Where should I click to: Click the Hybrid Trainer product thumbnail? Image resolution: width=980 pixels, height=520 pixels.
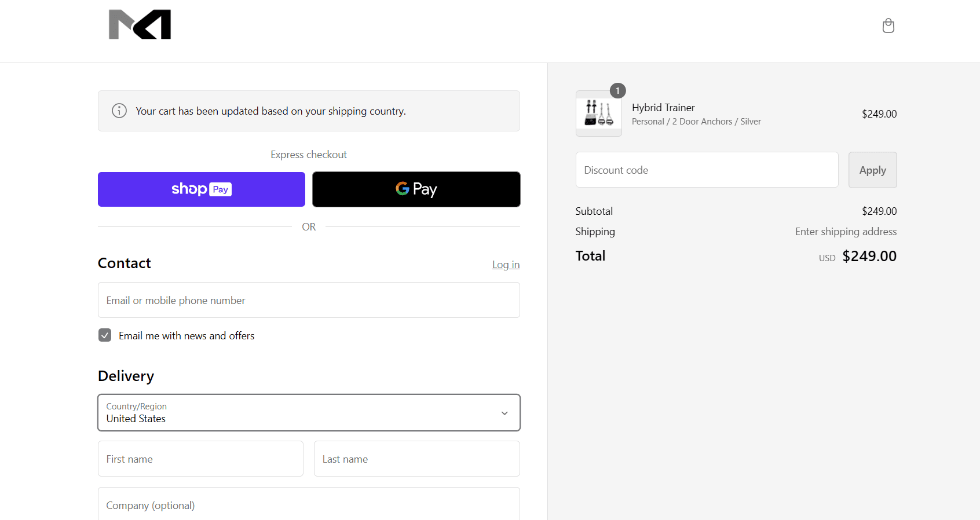[x=599, y=113]
